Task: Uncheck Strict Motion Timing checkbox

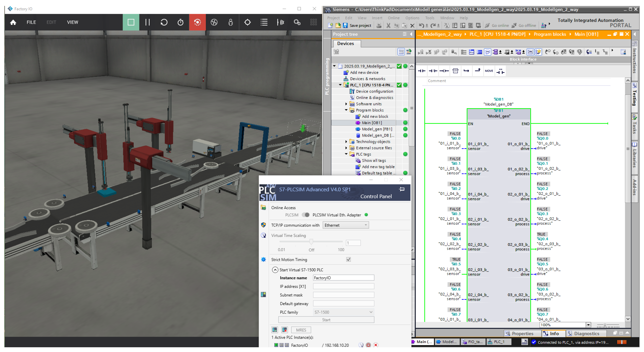Action: (x=348, y=260)
